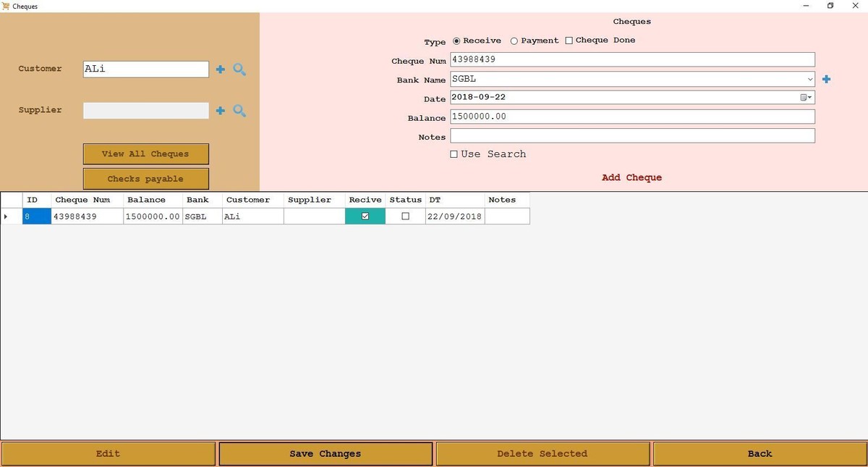Click the search magnifier beside Supplier field

[239, 111]
